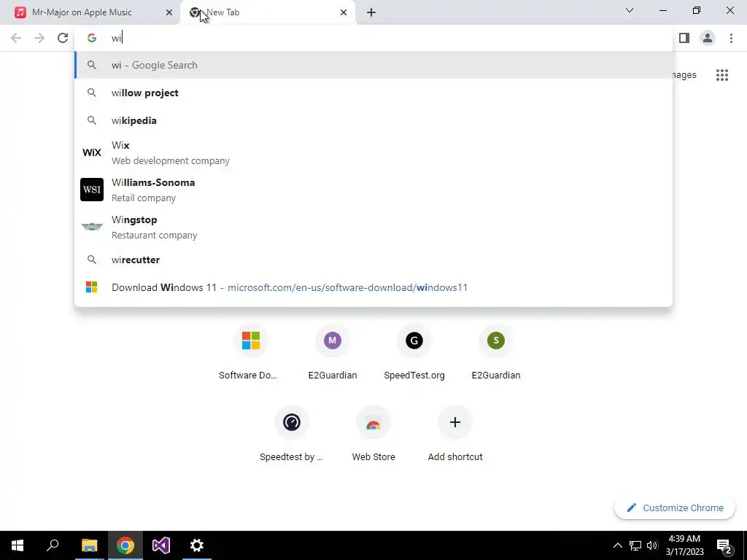Select the 'willow project' suggestion
Viewport: 747px width, 560px height.
tap(373, 93)
